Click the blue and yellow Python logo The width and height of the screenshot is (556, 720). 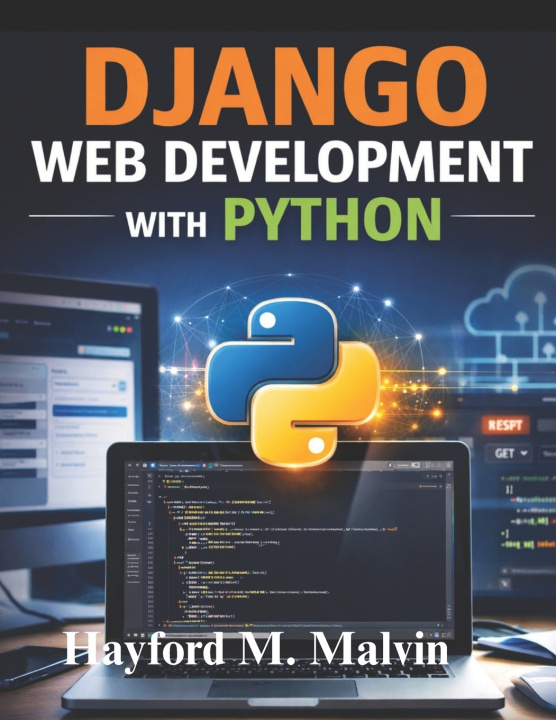(x=292, y=382)
